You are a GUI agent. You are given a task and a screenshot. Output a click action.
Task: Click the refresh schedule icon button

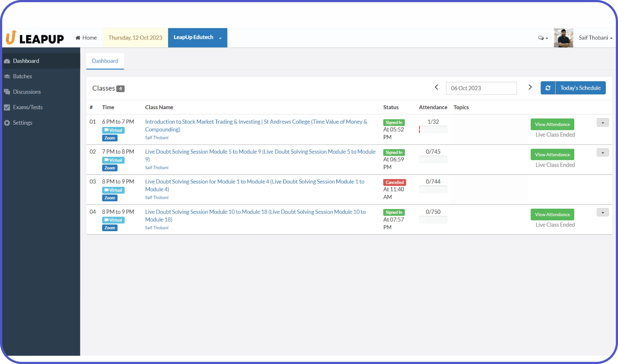pos(548,88)
